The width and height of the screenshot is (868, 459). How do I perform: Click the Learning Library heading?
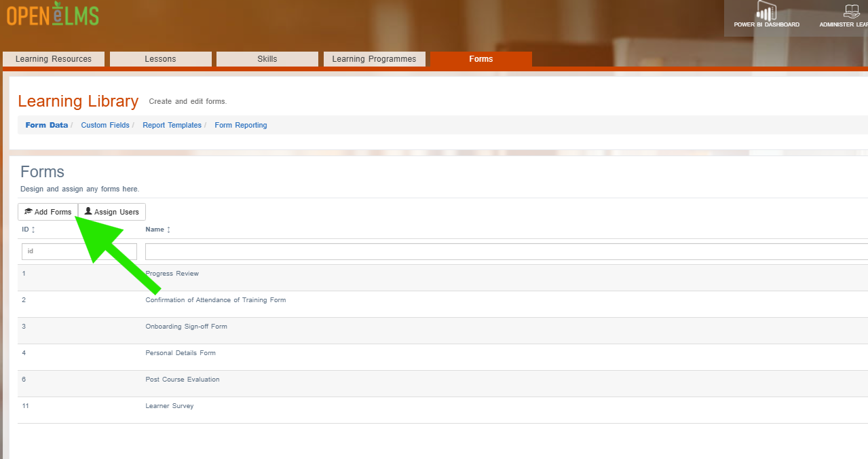click(78, 101)
